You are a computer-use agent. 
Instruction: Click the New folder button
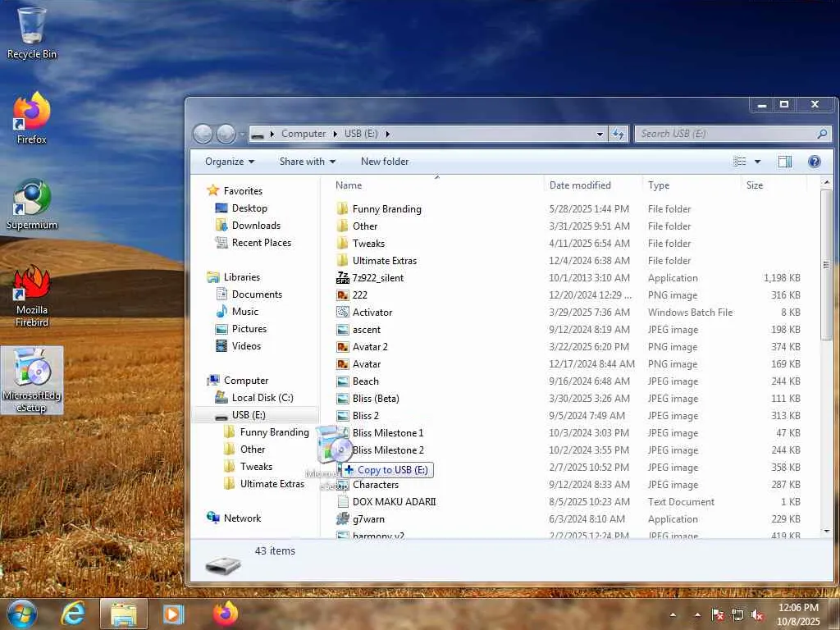pyautogui.click(x=385, y=162)
